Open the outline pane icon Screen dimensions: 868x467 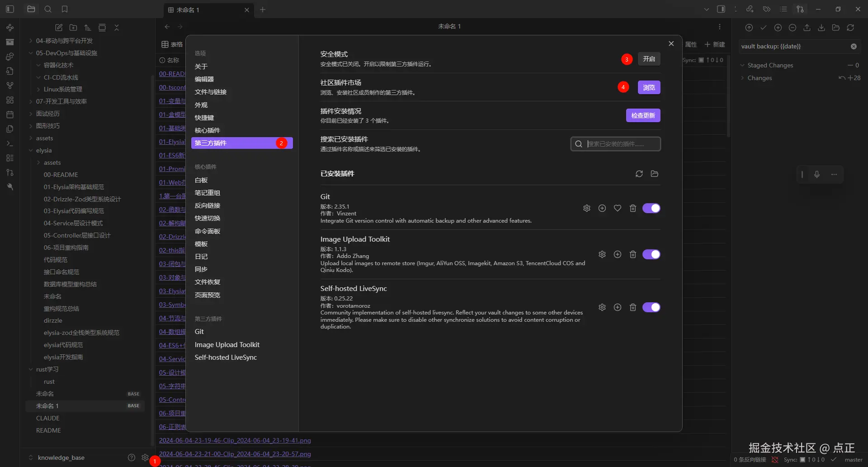783,9
